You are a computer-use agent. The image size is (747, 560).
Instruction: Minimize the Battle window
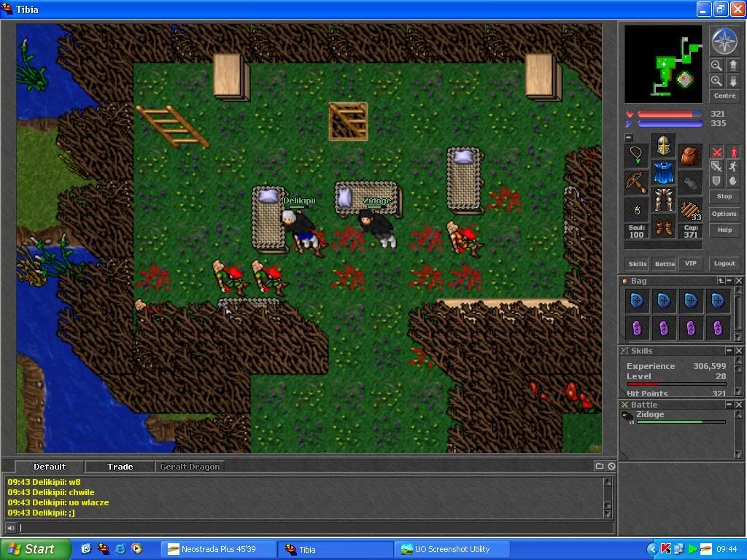click(729, 404)
